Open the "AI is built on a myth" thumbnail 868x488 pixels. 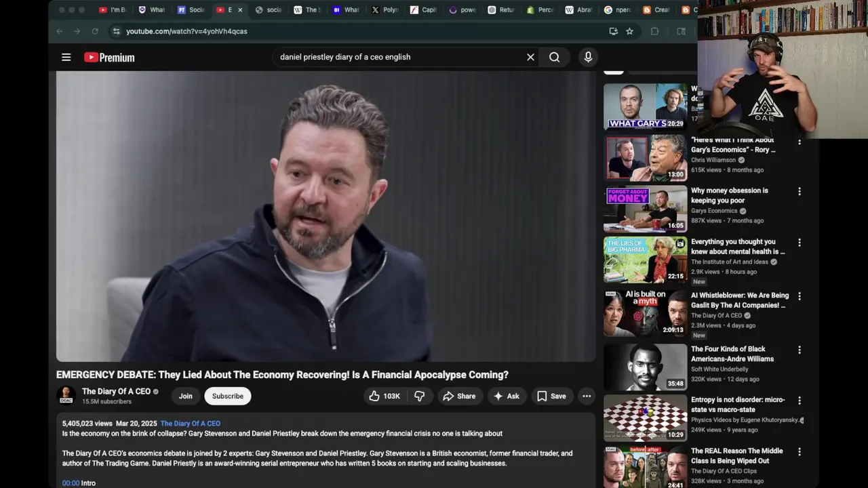tap(645, 313)
